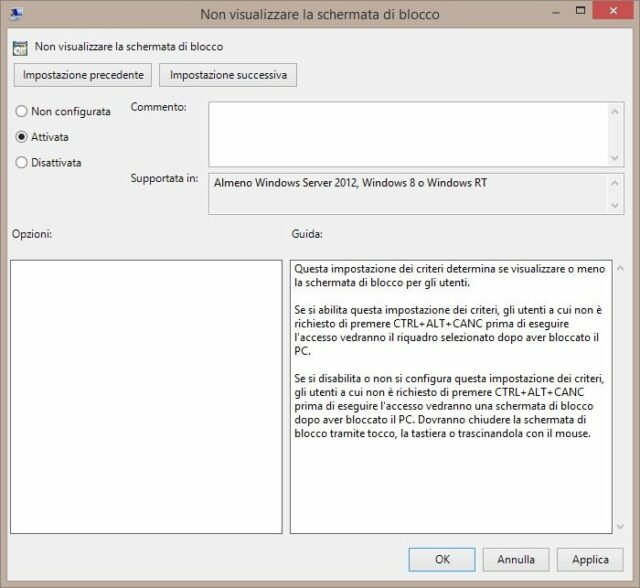The height and width of the screenshot is (588, 640).
Task: Click up arrow in "Supportata in" box
Action: (x=616, y=183)
